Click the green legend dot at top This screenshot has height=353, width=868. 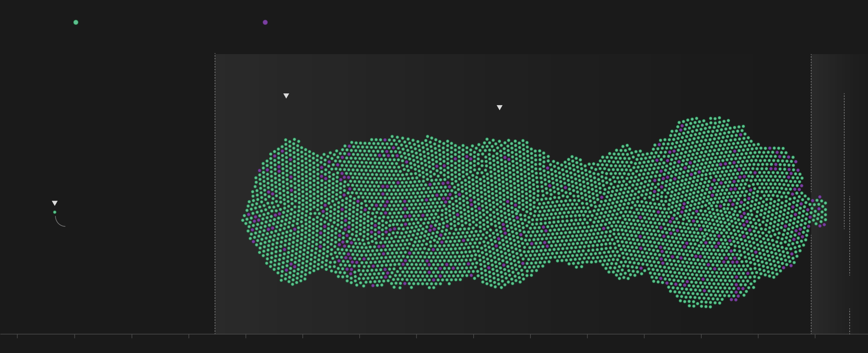[76, 22]
